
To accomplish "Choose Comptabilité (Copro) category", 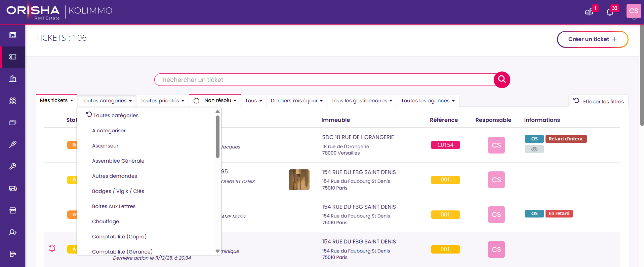I will tap(119, 237).
